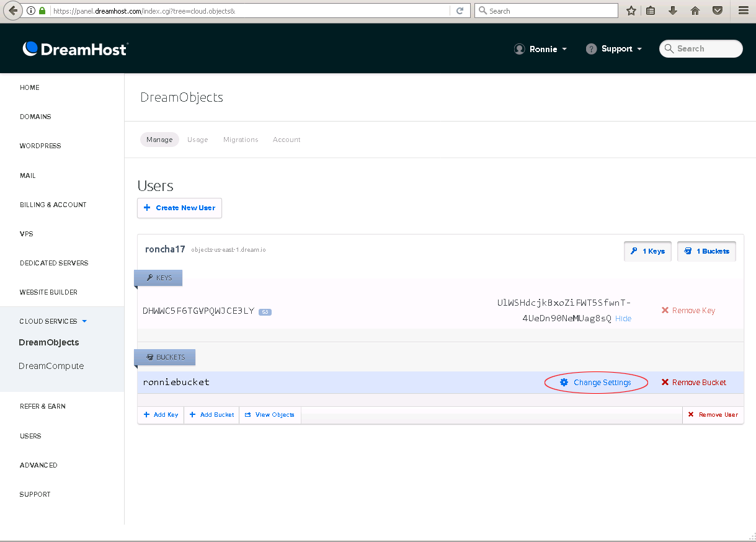Open Mail in the sidebar

28,175
